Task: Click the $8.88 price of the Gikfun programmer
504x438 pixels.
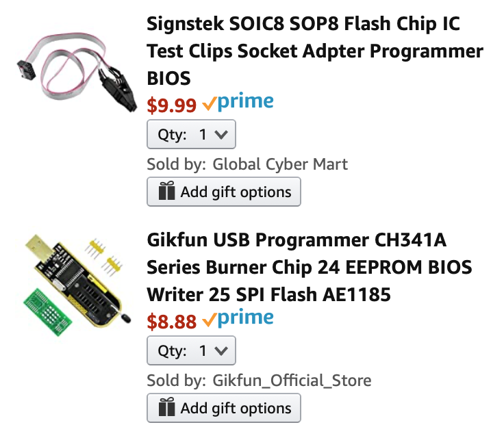Action: pyautogui.click(x=172, y=320)
